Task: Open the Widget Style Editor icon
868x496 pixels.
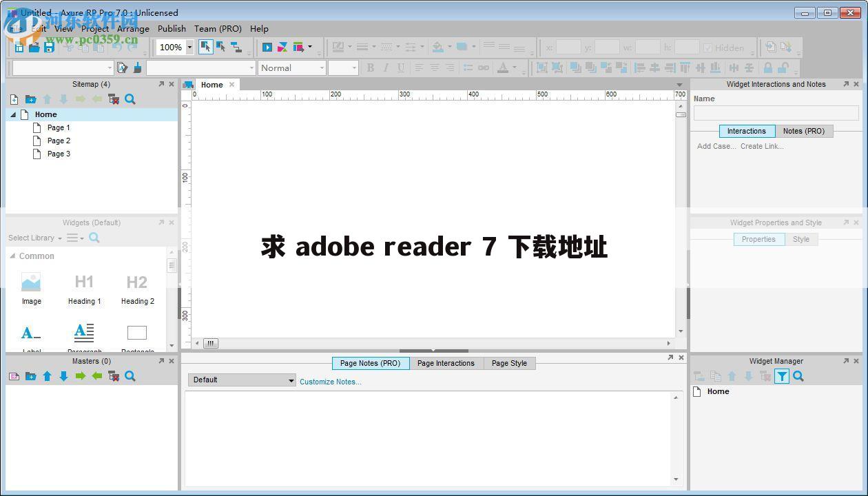Action: (122, 68)
